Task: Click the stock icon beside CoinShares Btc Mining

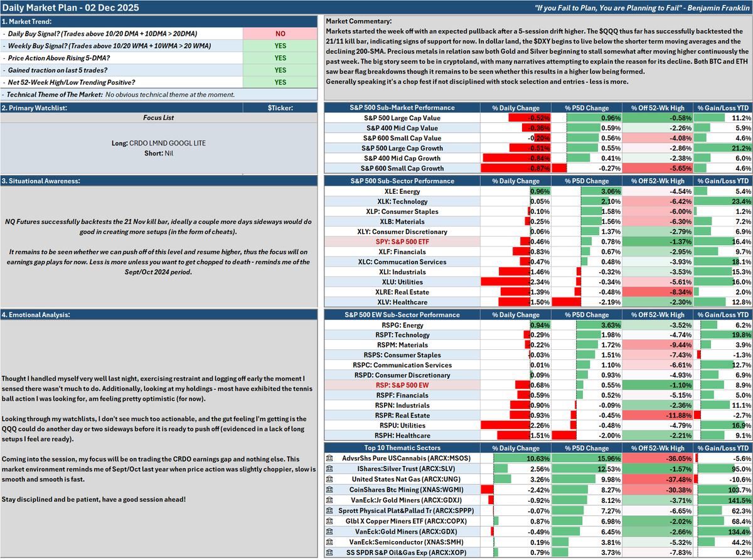Action: click(x=329, y=490)
